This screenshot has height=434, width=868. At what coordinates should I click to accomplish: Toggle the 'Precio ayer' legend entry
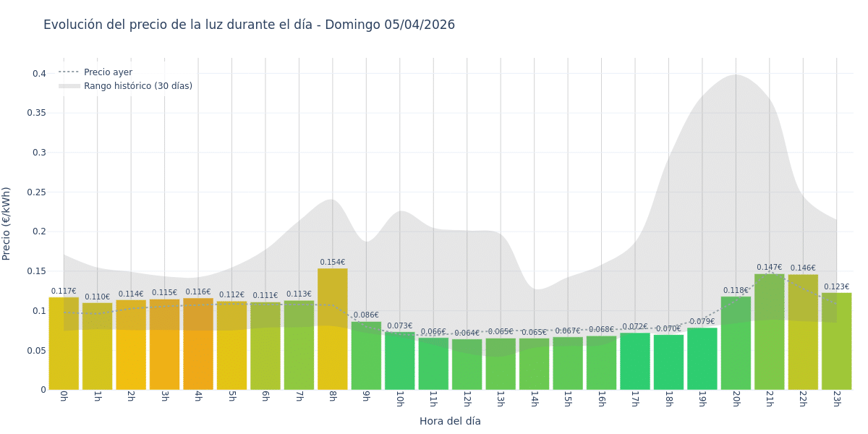(108, 72)
